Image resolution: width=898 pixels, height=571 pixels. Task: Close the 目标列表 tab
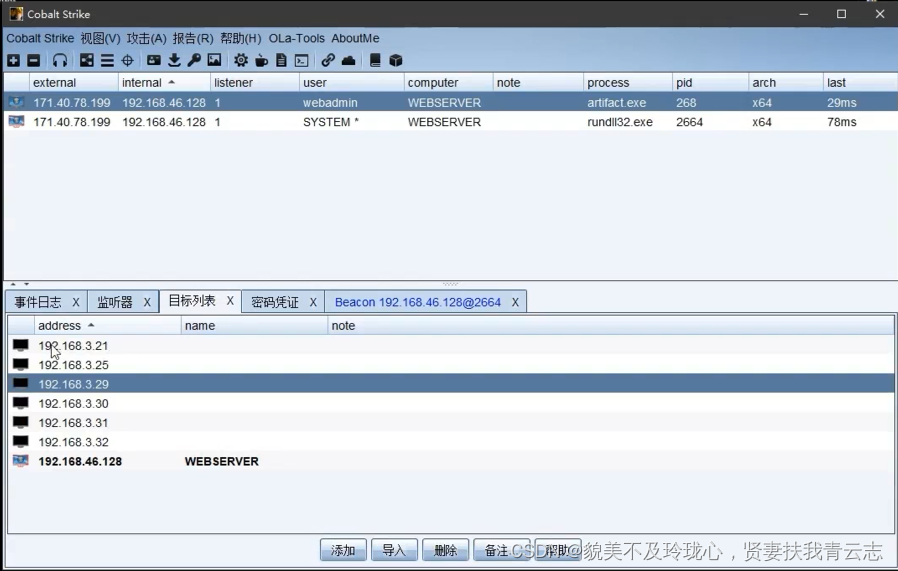pos(230,301)
